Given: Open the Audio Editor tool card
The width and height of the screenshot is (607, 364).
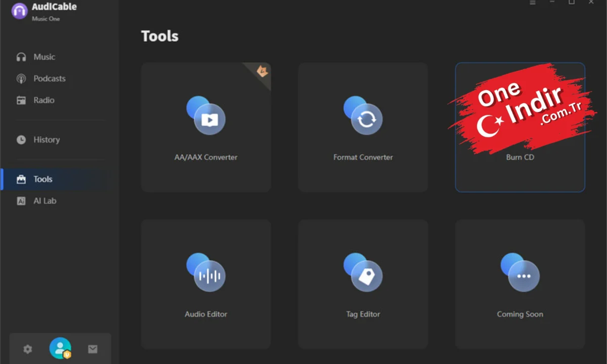Looking at the screenshot, I should coord(206,284).
